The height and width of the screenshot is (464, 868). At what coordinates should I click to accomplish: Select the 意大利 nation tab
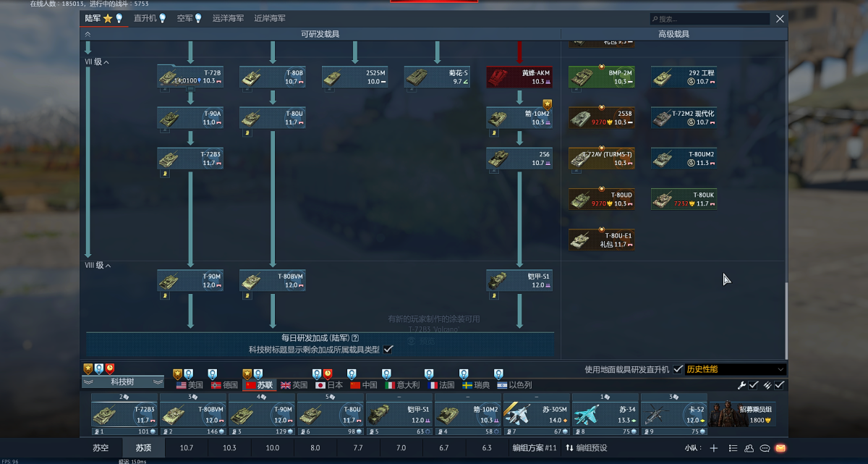click(404, 385)
